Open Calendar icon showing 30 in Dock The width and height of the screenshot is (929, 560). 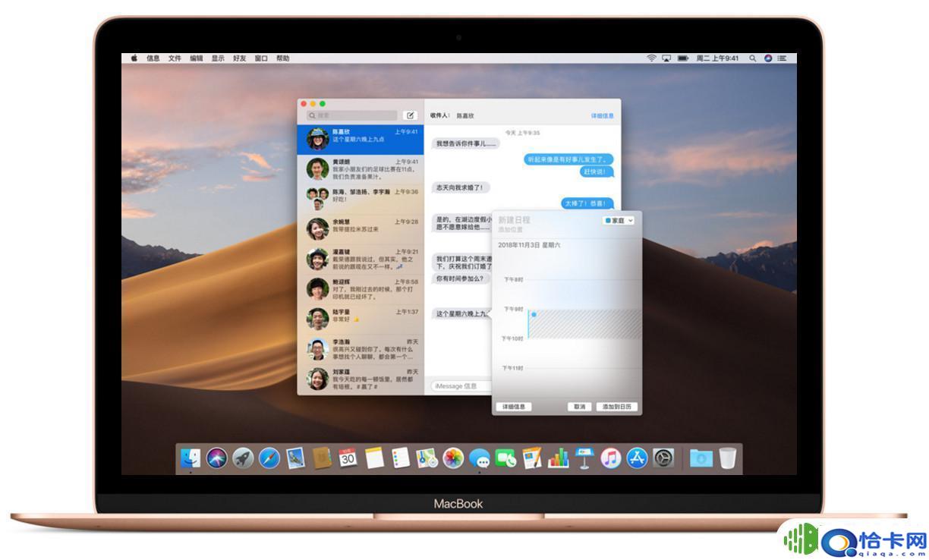348,458
